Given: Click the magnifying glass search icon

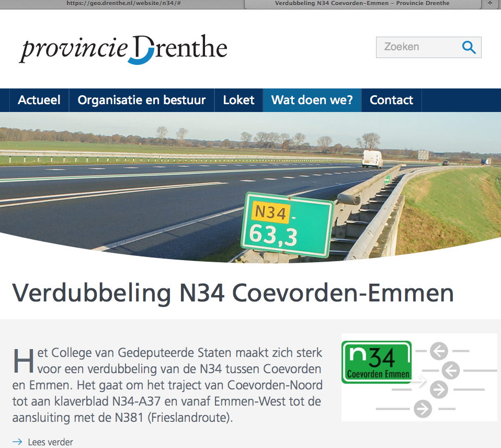Looking at the screenshot, I should [469, 48].
